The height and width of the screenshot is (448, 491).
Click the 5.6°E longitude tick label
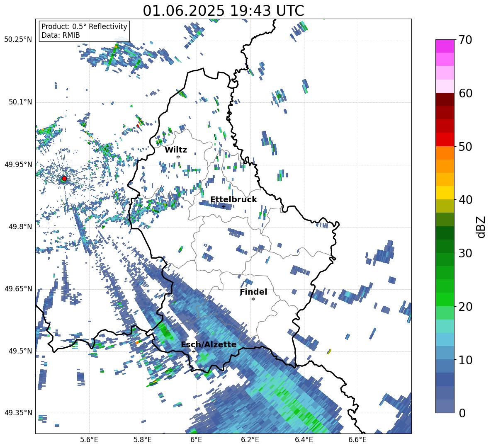point(89,440)
